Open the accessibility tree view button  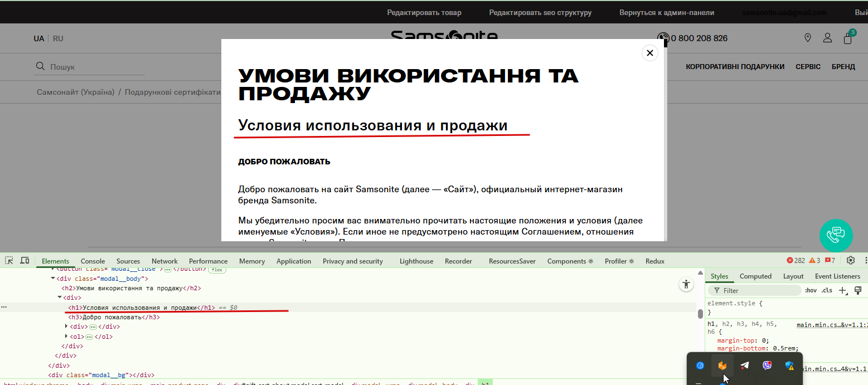click(x=686, y=284)
